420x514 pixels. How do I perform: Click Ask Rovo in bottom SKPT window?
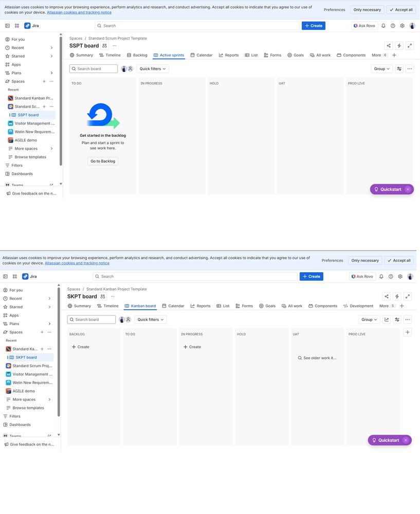[x=362, y=276]
